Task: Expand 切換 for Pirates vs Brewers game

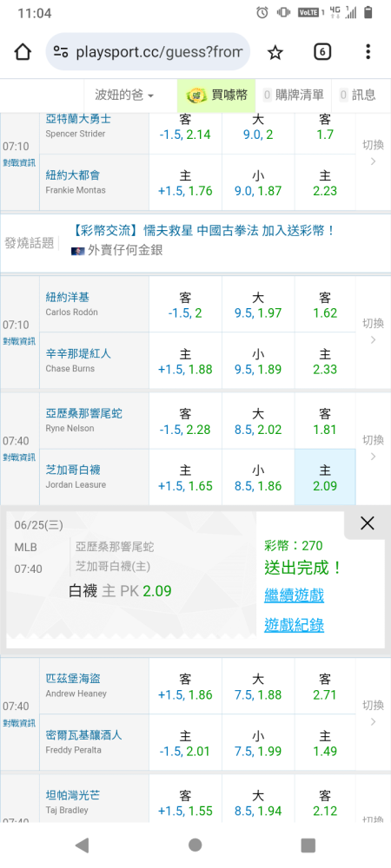Action: pyautogui.click(x=374, y=713)
